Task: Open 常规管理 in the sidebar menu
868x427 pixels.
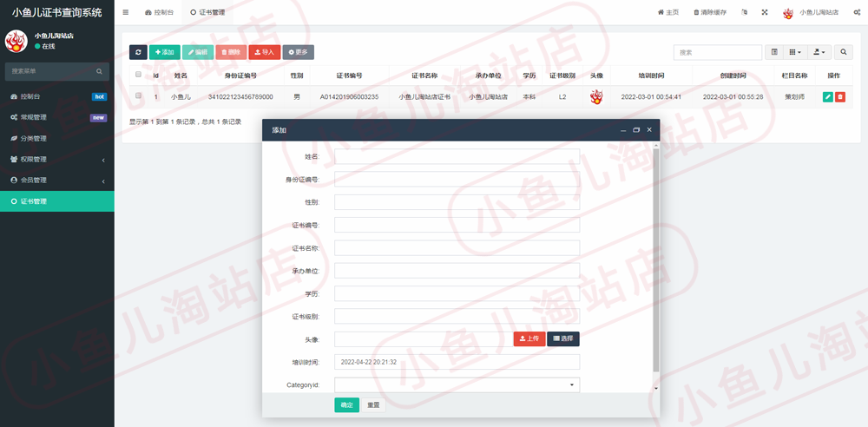Action: coord(57,117)
